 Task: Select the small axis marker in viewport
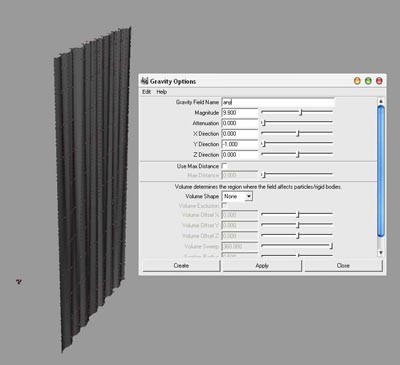point(19,282)
